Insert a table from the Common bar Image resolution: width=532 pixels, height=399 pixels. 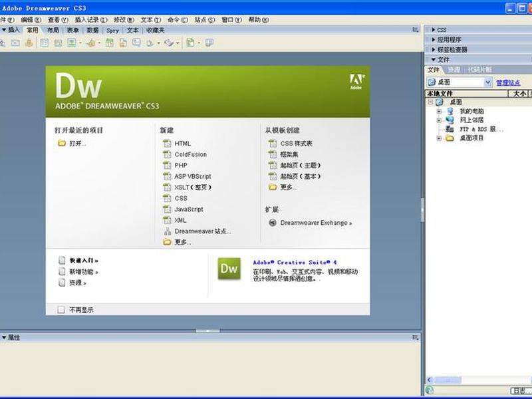[45, 43]
